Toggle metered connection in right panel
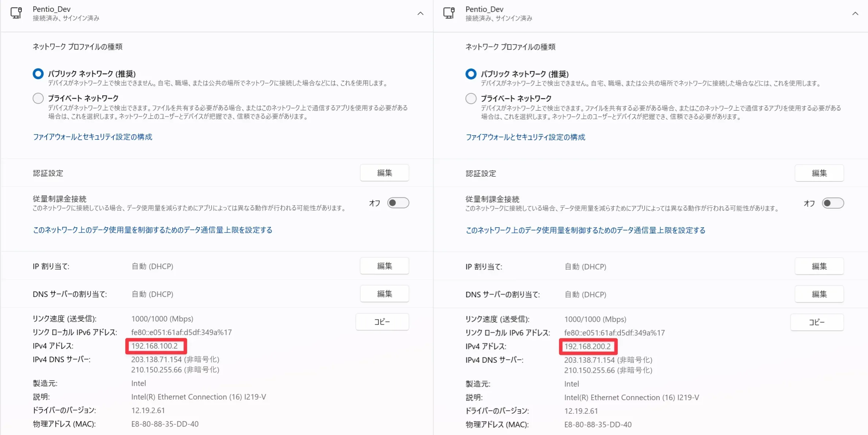 pos(832,203)
